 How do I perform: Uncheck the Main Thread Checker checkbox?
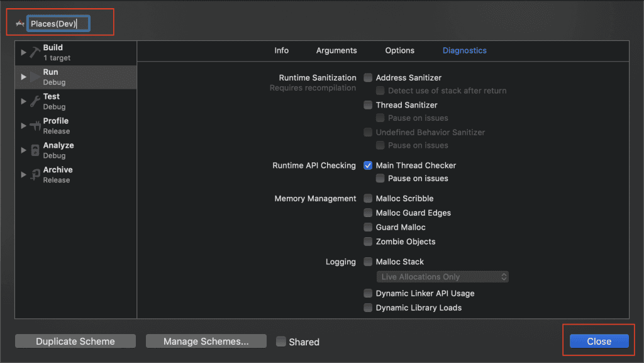point(368,165)
